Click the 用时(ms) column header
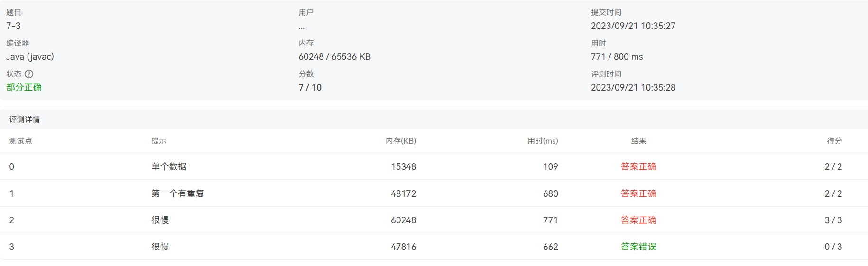 [543, 141]
